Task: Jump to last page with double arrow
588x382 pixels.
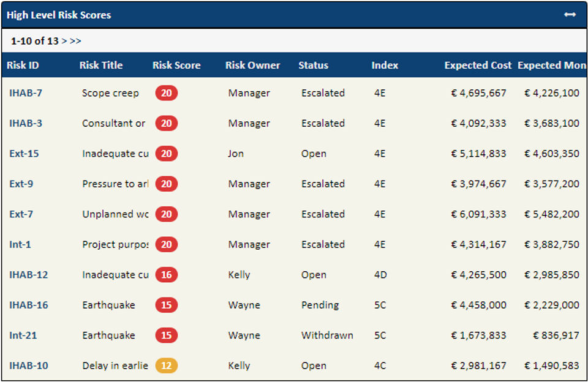Action: coord(75,41)
